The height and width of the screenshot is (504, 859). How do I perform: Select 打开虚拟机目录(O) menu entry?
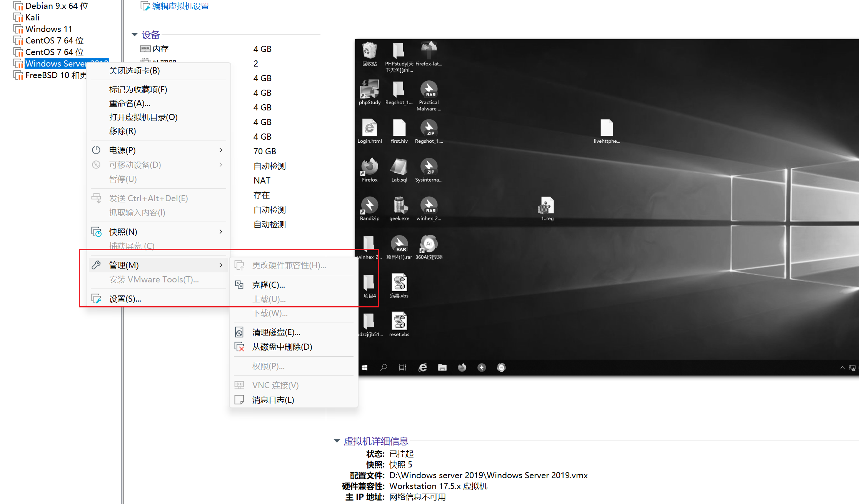pyautogui.click(x=143, y=117)
